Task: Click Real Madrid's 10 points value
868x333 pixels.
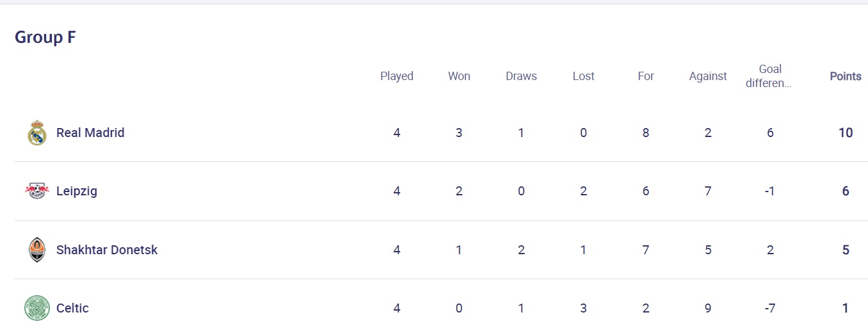Action: (846, 133)
